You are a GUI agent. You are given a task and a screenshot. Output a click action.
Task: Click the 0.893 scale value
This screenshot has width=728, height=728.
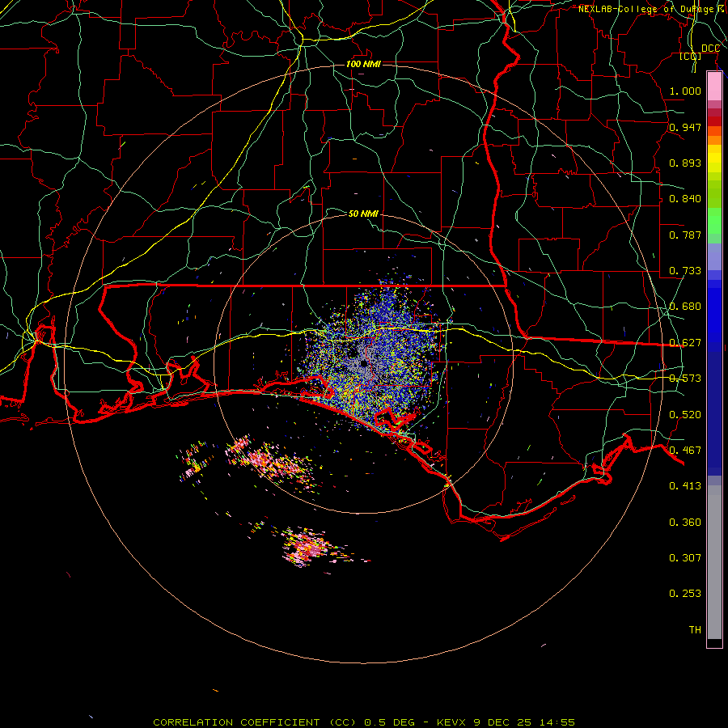[685, 163]
